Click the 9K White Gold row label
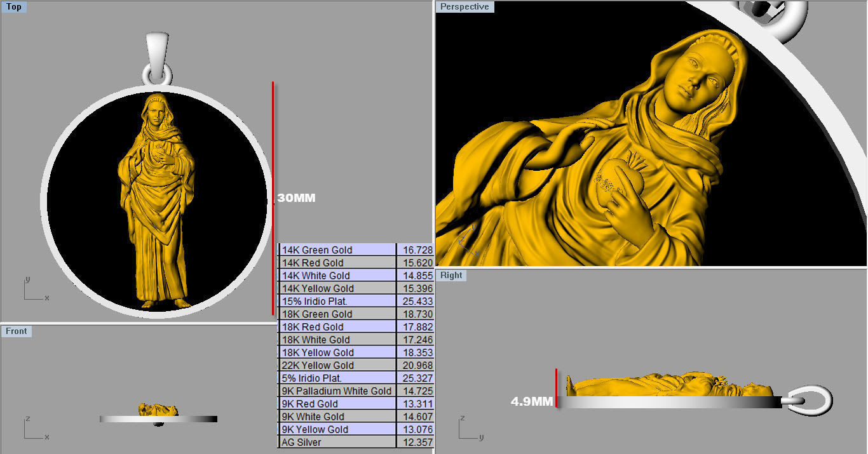The width and height of the screenshot is (868, 454). (x=313, y=417)
